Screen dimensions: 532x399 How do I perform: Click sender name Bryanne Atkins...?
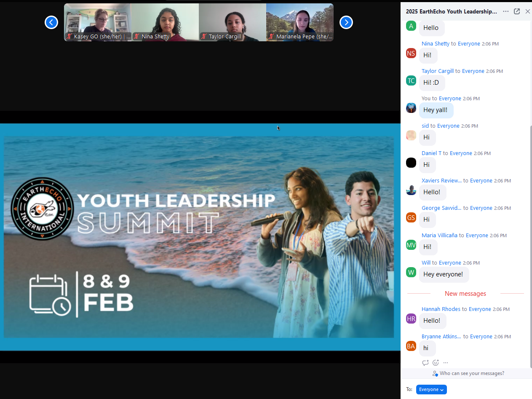point(441,337)
